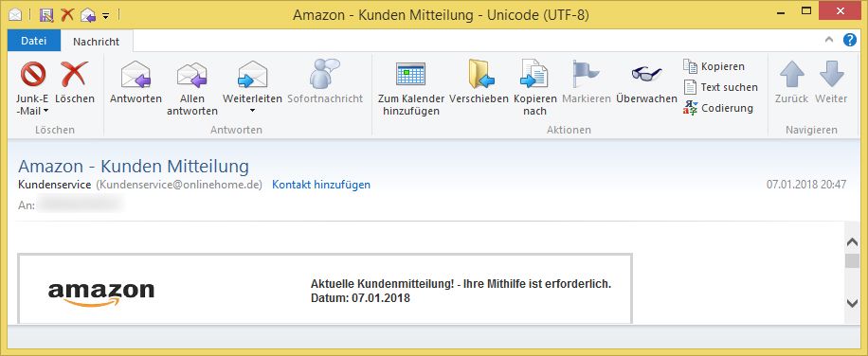Image resolution: width=868 pixels, height=356 pixels.
Task: Expand Weiterleiten dropdown arrow
Action: (252, 111)
